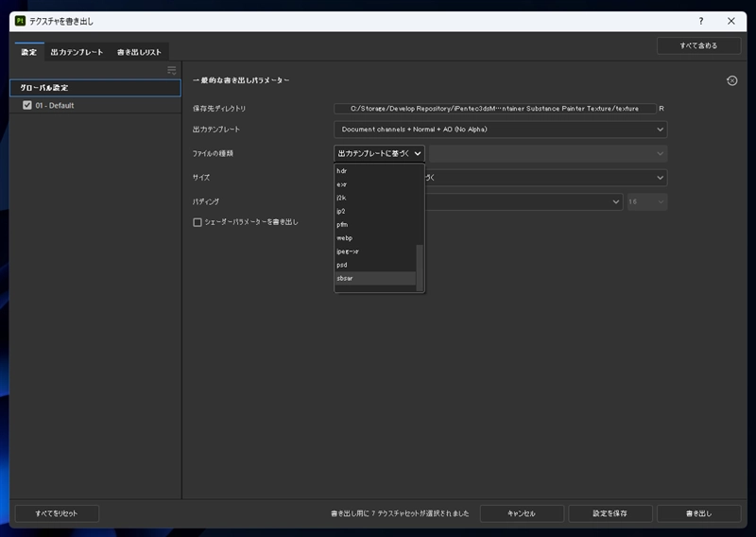756x537 pixels.
Task: Expand the size dropdown arrow
Action: [661, 177]
